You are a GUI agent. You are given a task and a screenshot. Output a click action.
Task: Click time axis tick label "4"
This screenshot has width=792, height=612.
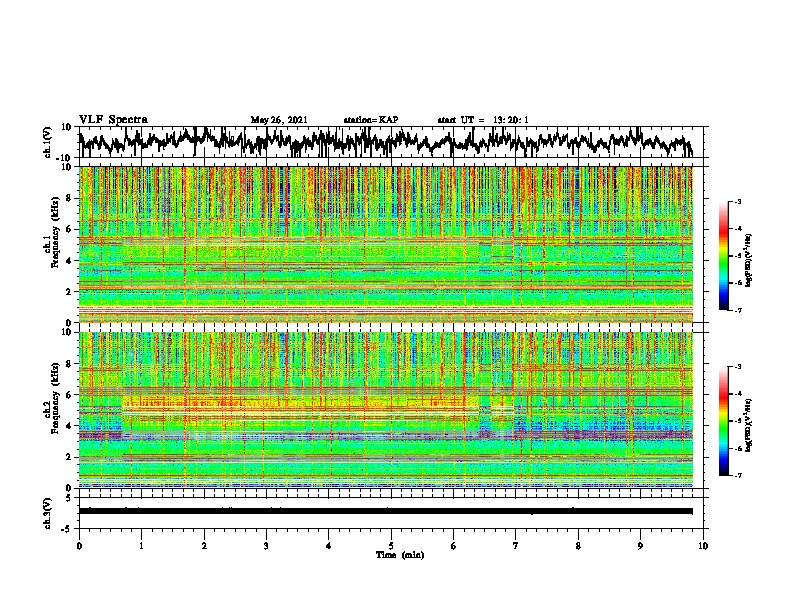click(329, 546)
